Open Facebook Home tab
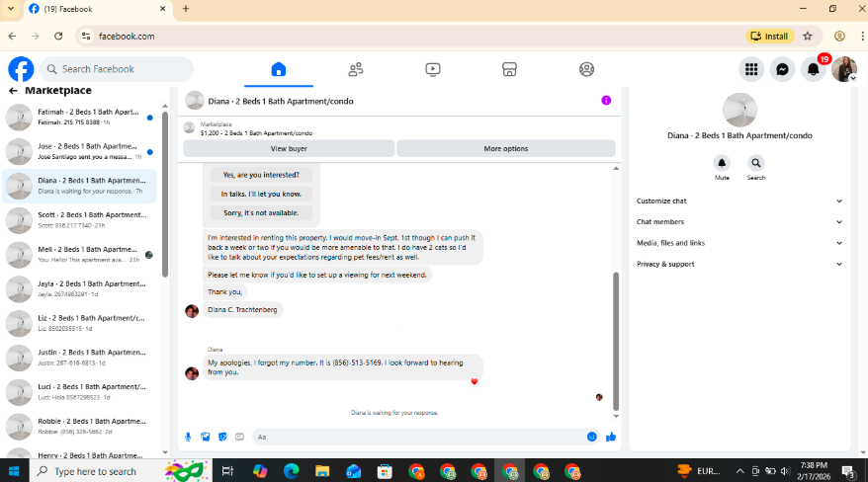 [279, 69]
